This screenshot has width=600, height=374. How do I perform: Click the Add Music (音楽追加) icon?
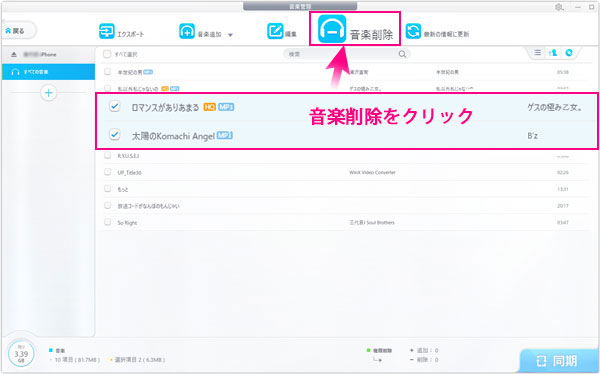(187, 31)
